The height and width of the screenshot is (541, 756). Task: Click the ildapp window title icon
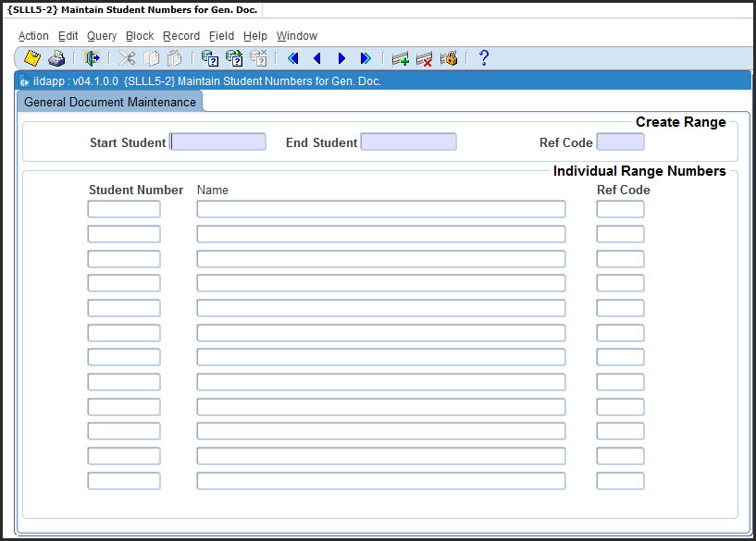pos(24,82)
